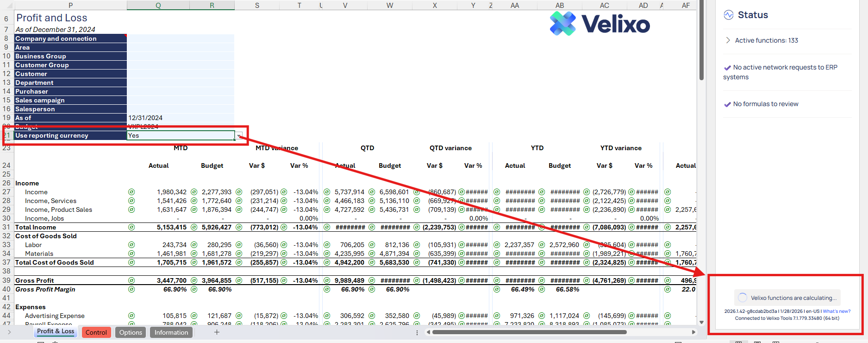Click drilldown icon beside Labor MTD budget
The width and height of the screenshot is (868, 343).
click(x=194, y=245)
